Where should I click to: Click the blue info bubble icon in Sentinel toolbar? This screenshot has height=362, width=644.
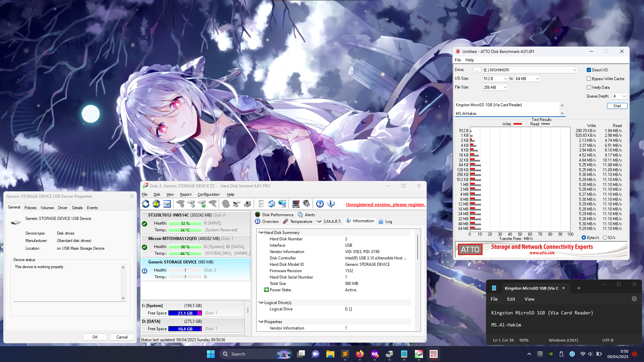[331, 203]
